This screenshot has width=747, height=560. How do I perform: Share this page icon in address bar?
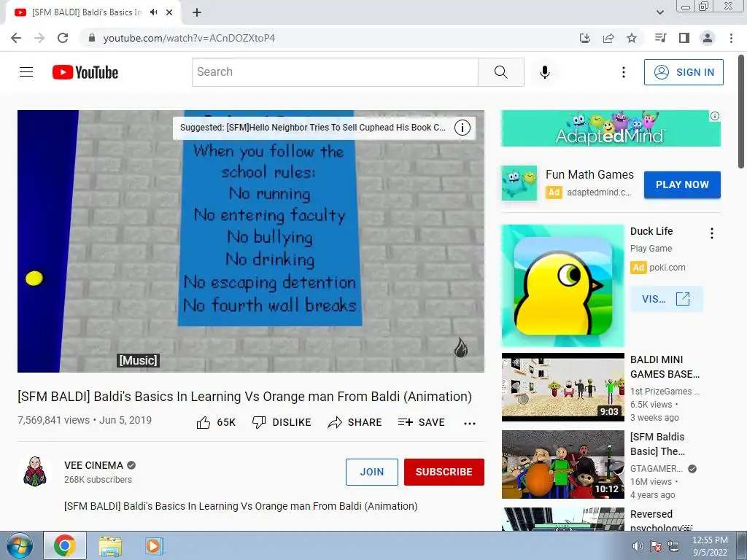[x=608, y=38]
